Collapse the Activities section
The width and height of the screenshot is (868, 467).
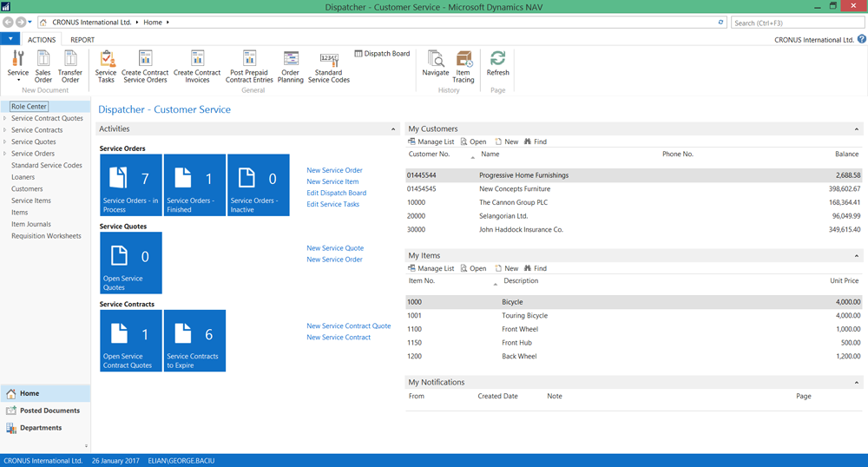click(393, 129)
